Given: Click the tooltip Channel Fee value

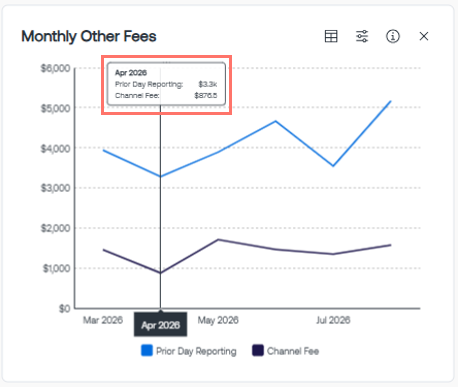Looking at the screenshot, I should tap(206, 96).
